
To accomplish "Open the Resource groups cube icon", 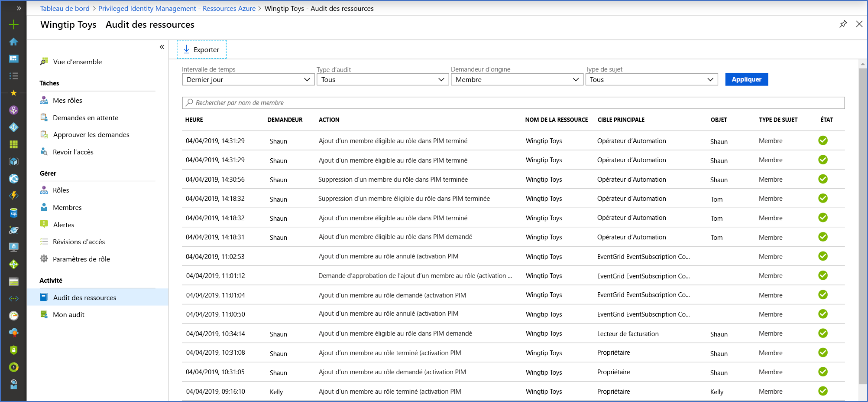I will pos(14,161).
